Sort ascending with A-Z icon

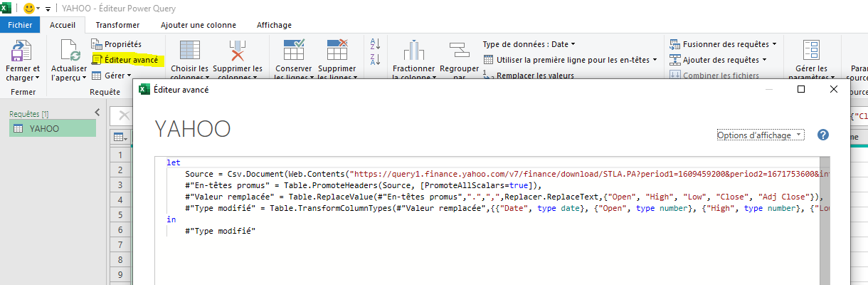coord(376,44)
